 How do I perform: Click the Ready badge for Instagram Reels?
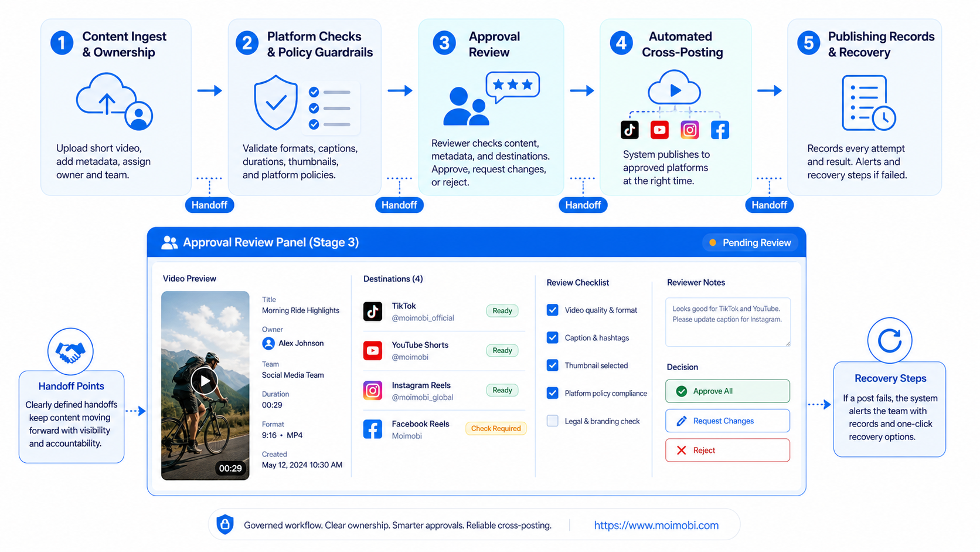(x=502, y=390)
